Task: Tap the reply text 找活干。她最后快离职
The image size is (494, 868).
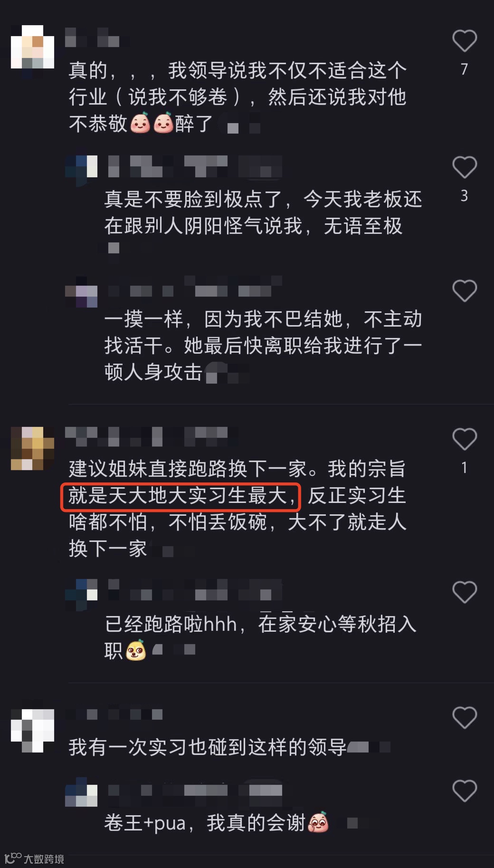Action: [263, 346]
